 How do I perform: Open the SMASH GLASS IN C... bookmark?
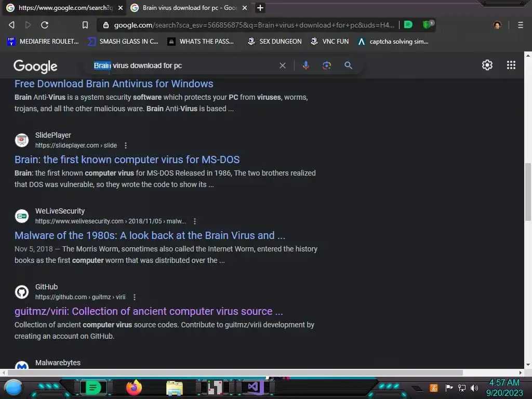click(123, 42)
